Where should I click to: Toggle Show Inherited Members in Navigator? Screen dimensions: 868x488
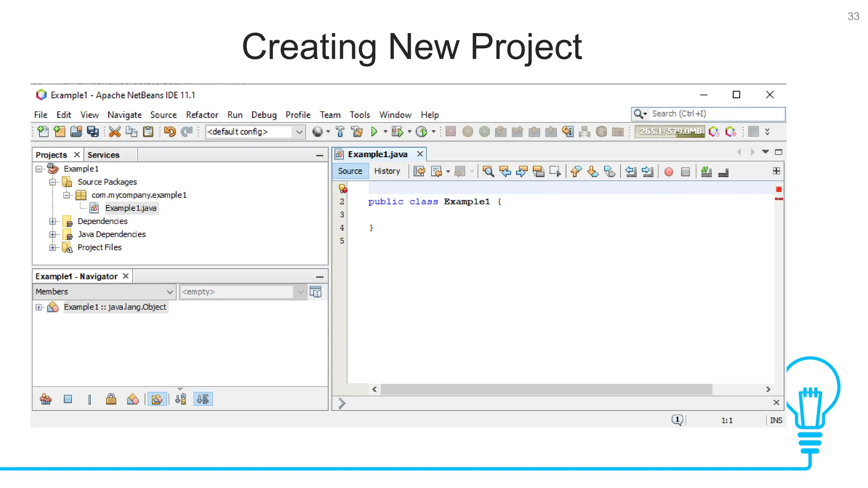pos(46,399)
